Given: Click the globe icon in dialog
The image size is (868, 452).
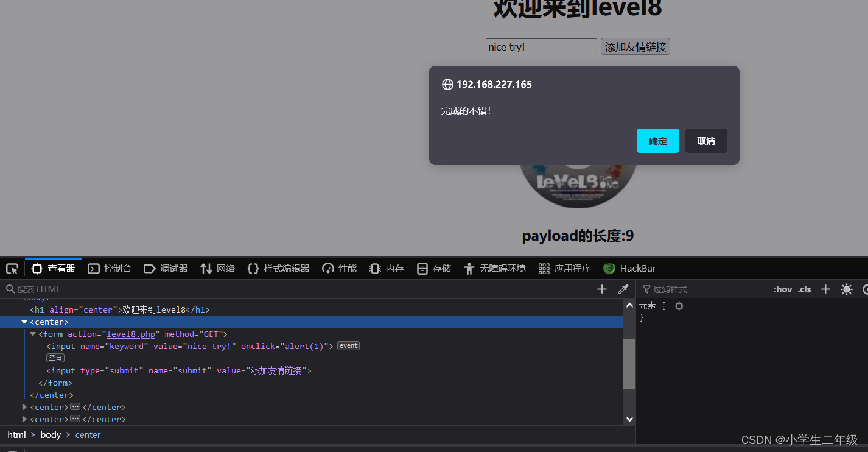Looking at the screenshot, I should tap(447, 85).
